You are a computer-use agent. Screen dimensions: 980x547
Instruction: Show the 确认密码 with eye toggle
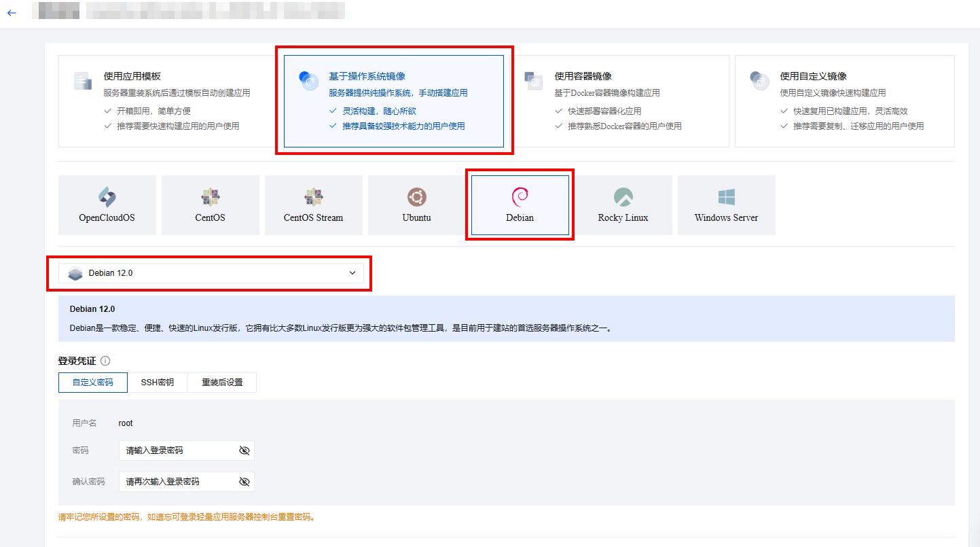[x=244, y=481]
